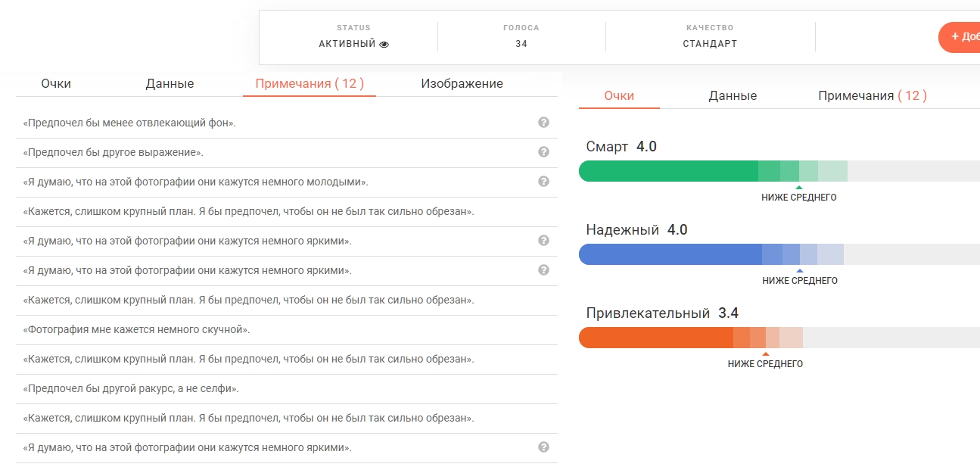Viewport: 980px width, 467px height.
Task: Click the orange Привлекательный score bar
Action: point(779,338)
